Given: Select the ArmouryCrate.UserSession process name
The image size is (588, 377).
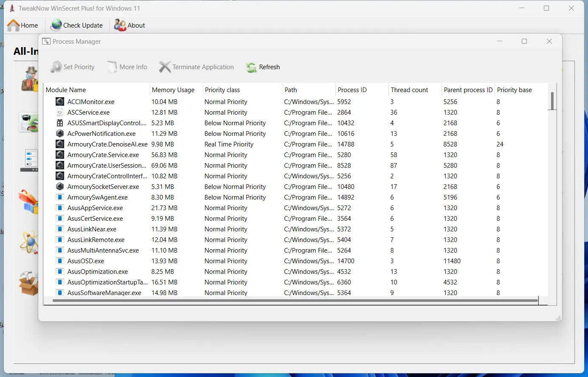Looking at the screenshot, I should pyautogui.click(x=107, y=165).
